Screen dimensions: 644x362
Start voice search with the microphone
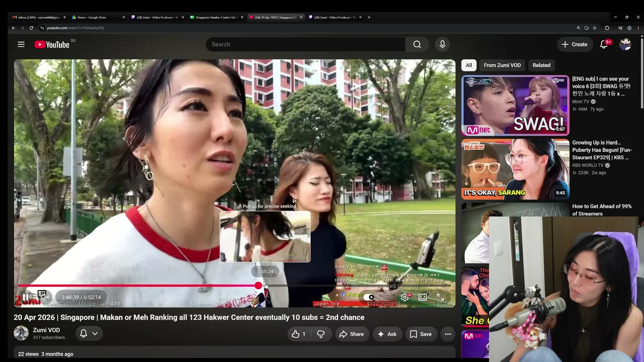(442, 44)
